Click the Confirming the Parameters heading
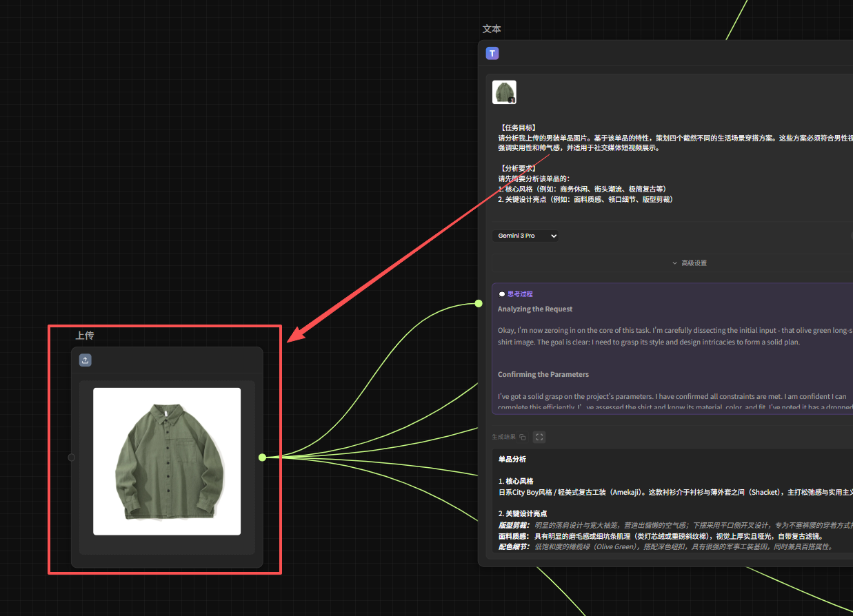This screenshot has width=853, height=616. pyautogui.click(x=543, y=375)
